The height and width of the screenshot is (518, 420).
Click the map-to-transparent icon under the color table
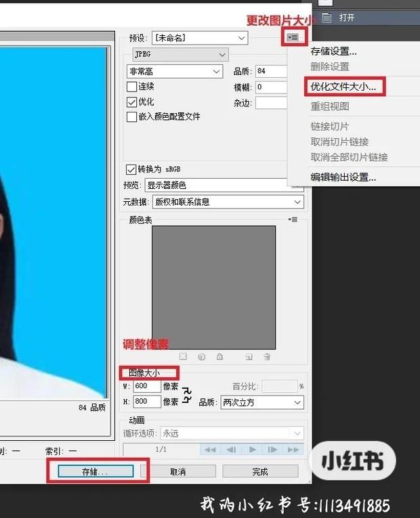pyautogui.click(x=183, y=356)
